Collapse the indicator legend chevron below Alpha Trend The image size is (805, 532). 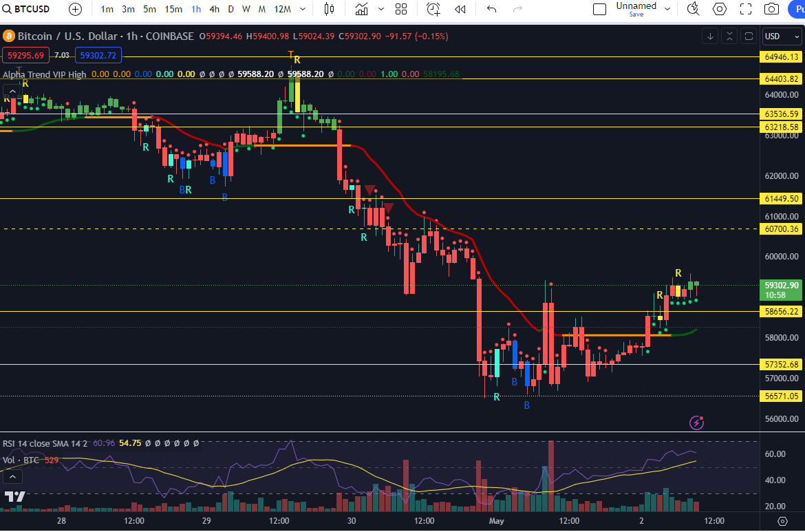tap(13, 92)
